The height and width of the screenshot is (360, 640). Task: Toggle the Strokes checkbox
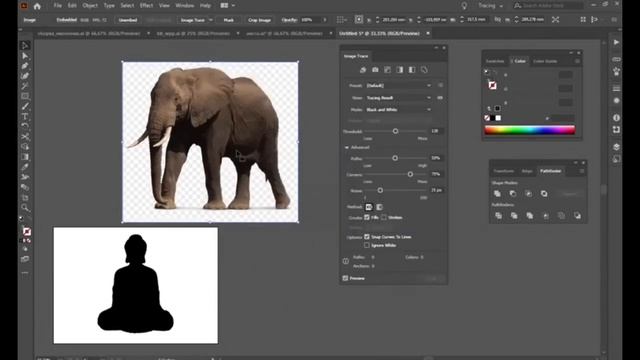[x=384, y=218]
